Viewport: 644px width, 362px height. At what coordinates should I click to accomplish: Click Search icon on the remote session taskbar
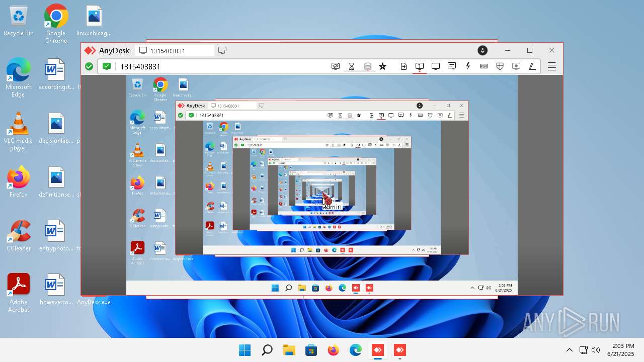[x=288, y=288]
